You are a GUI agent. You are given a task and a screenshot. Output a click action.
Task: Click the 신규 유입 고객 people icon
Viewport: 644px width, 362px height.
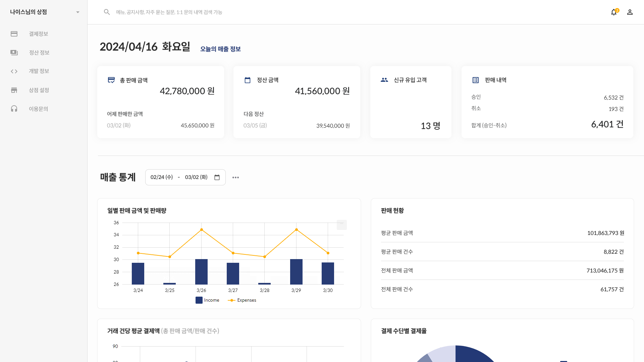(384, 80)
